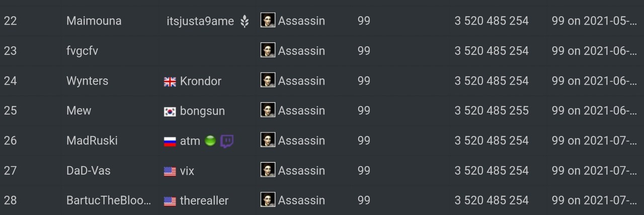This screenshot has height=215, width=644.
Task: Click the UK flag next to Krondor
Action: point(170,82)
